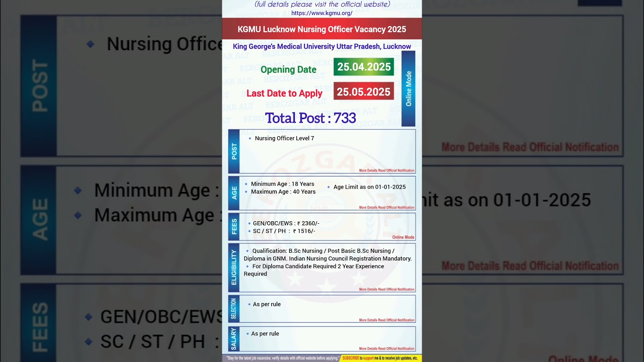
Task: Select the vertical SELECTION section label
Action: coord(234,309)
